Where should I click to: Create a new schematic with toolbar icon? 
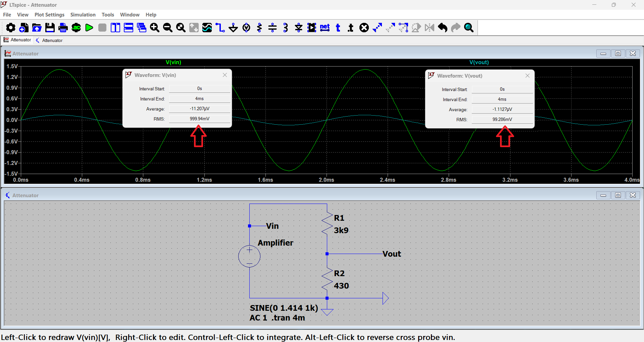point(24,28)
